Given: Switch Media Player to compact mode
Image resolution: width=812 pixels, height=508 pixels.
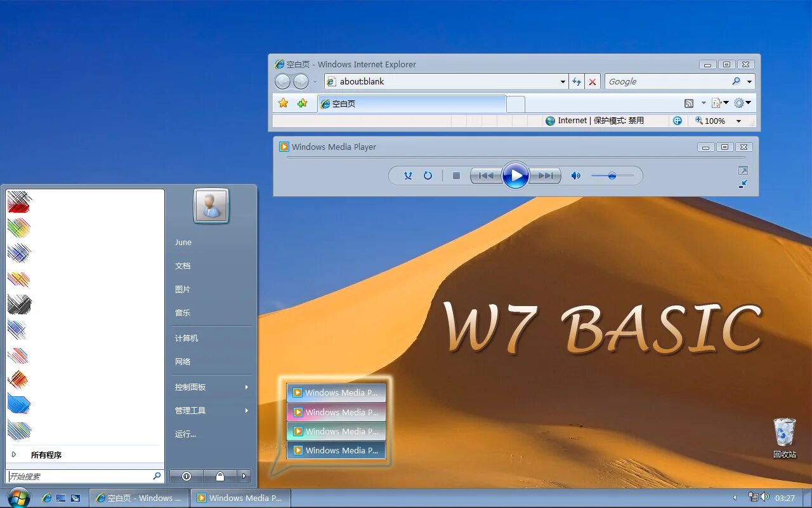Looking at the screenshot, I should pyautogui.click(x=743, y=184).
